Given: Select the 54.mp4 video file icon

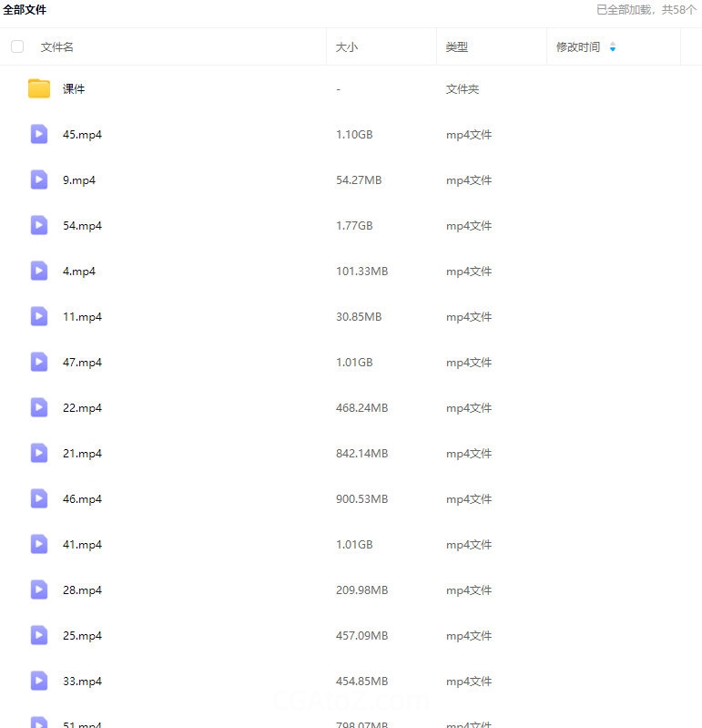Looking at the screenshot, I should [x=39, y=226].
